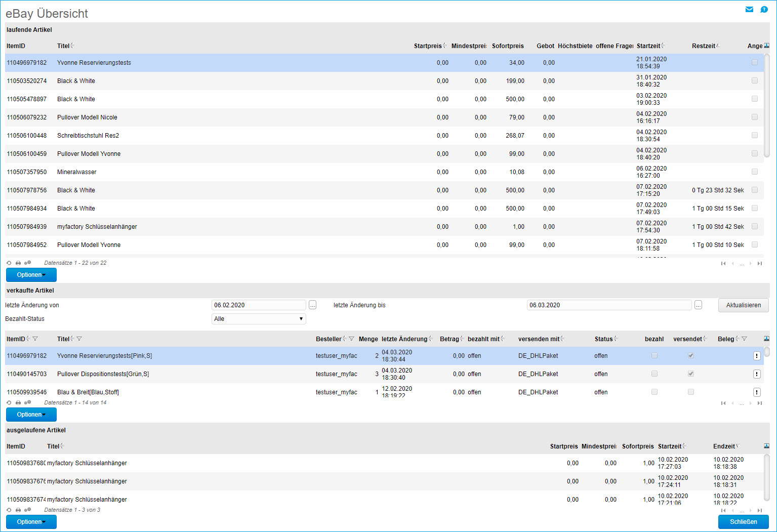The image size is (777, 532).
Task: Open the Bezahlt-Status dropdown
Action: point(259,319)
